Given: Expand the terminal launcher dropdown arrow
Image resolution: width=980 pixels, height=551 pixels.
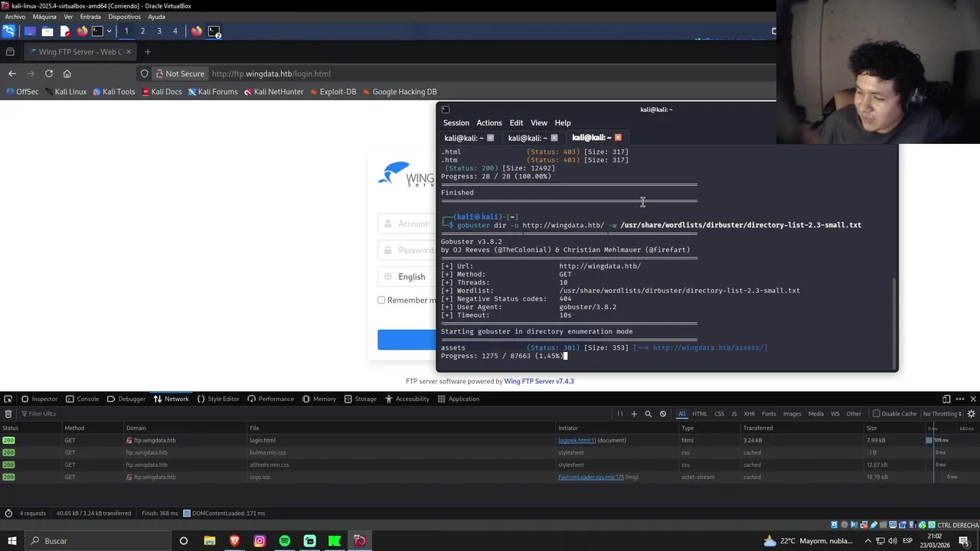Looking at the screenshot, I should tap(109, 31).
